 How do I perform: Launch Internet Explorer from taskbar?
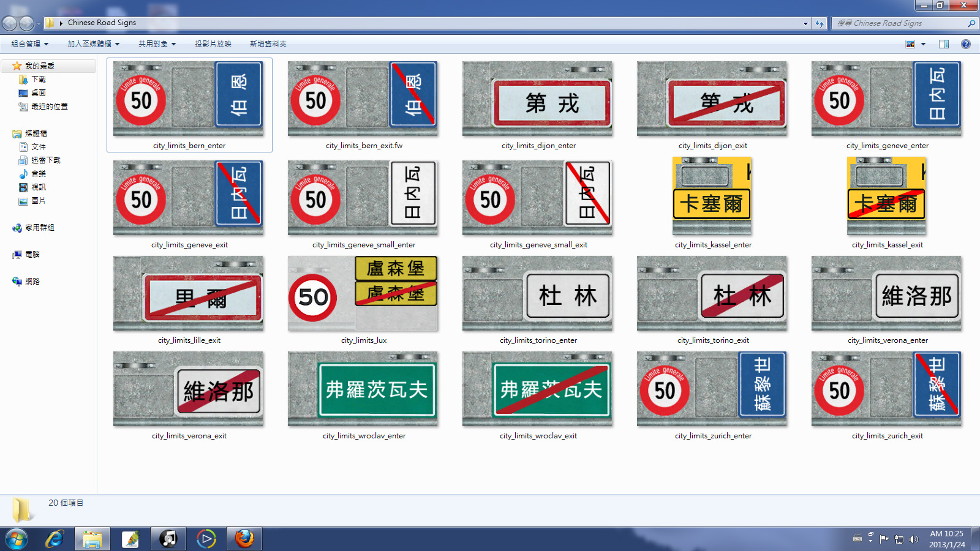55,539
